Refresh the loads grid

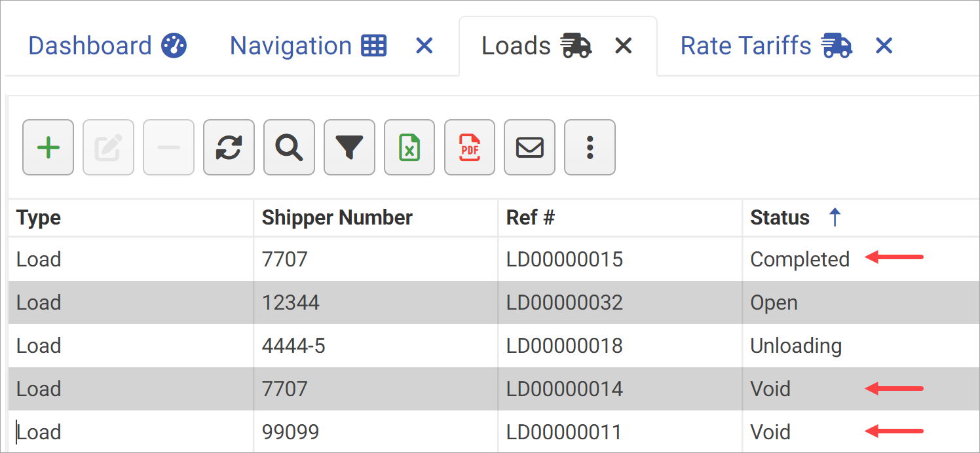click(229, 147)
